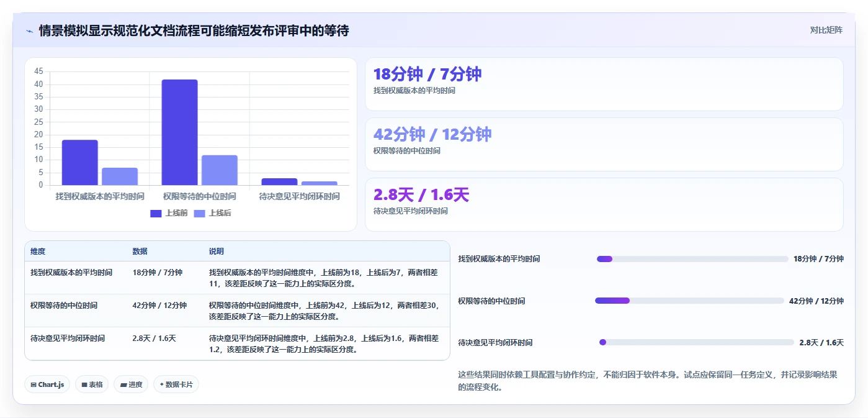868x418 pixels.
Task: Select table cell 找到权威版本的平均时间 in first row
Action: 71,273
